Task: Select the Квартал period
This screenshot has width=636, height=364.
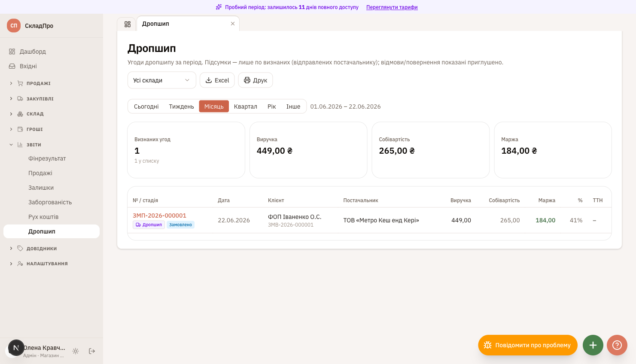Action: [x=246, y=106]
